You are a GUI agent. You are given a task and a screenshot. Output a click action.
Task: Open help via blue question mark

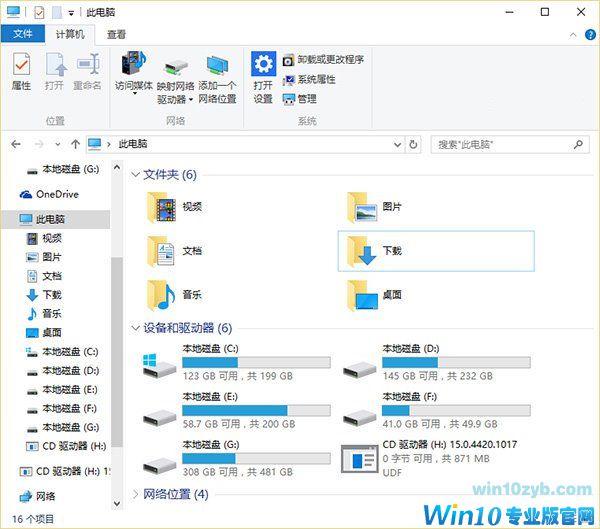pos(590,35)
